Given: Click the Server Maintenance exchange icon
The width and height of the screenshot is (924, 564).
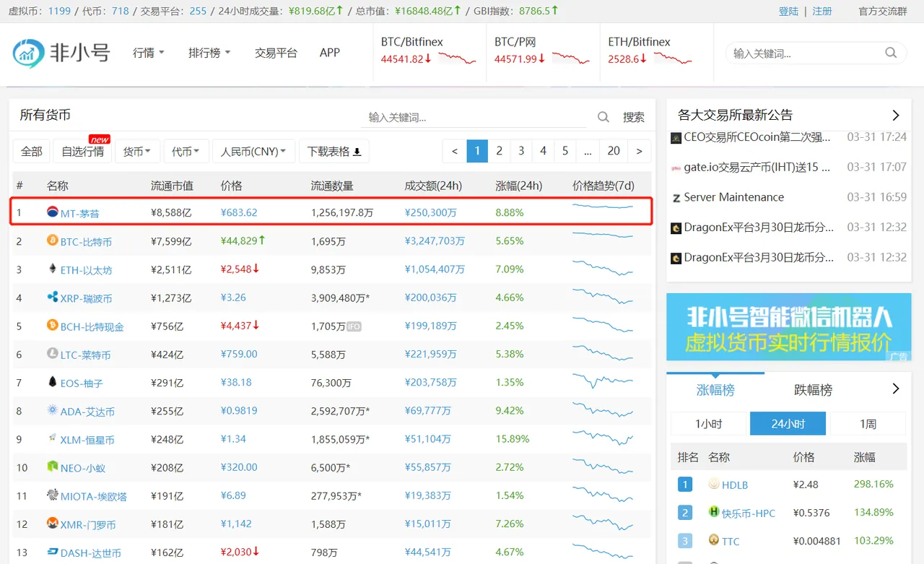Looking at the screenshot, I should (x=676, y=198).
